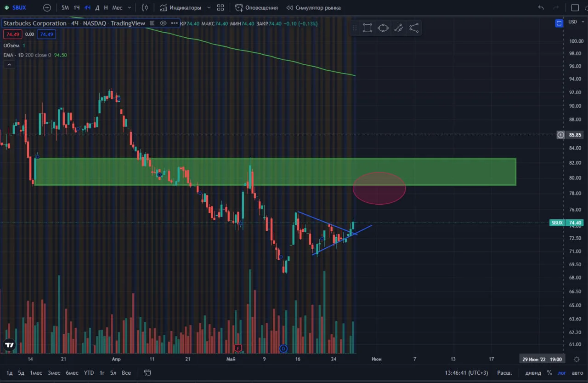The width and height of the screenshot is (588, 383).
Task: Set date range to 3мес
Action: [54, 373]
